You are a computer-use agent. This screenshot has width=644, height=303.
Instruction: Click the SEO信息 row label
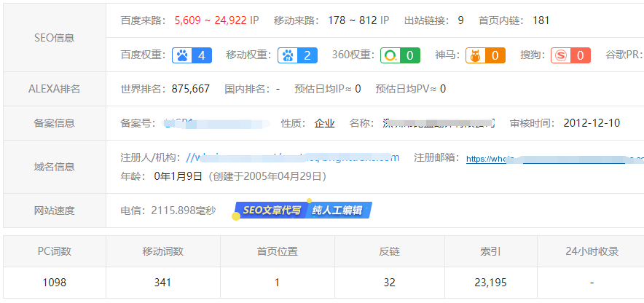pos(54,38)
